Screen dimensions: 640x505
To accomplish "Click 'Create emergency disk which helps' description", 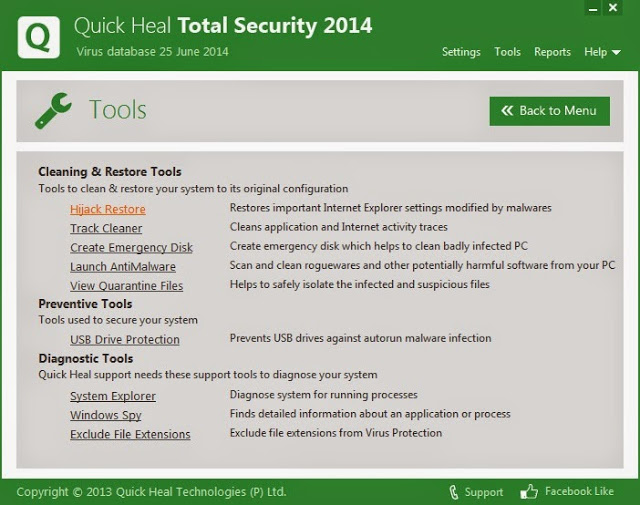I will (x=379, y=246).
